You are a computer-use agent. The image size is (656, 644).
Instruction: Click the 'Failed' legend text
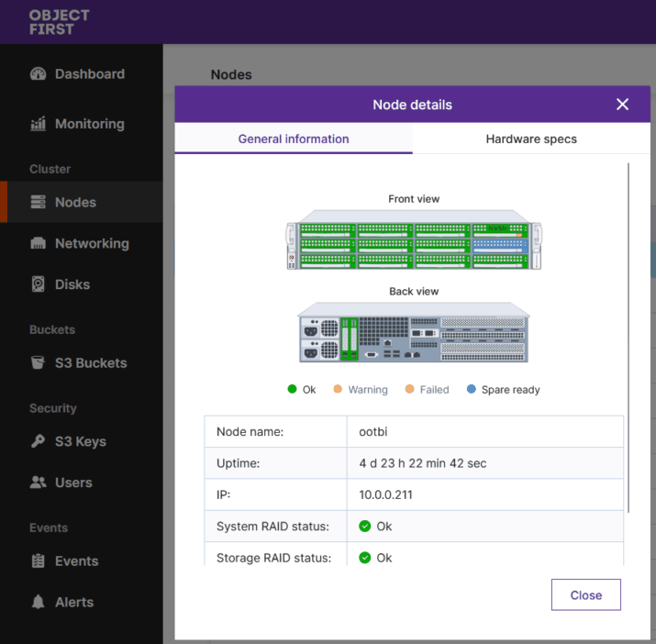pos(434,390)
